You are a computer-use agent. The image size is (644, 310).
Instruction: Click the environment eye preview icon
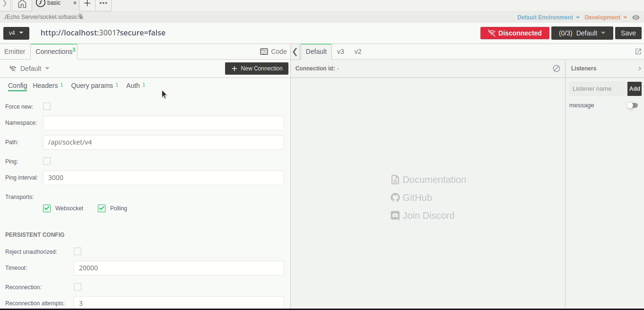click(x=636, y=17)
